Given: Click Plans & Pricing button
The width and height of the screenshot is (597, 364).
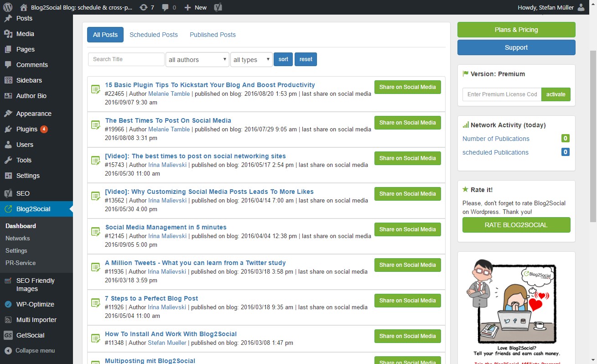Looking at the screenshot, I should pyautogui.click(x=516, y=30).
